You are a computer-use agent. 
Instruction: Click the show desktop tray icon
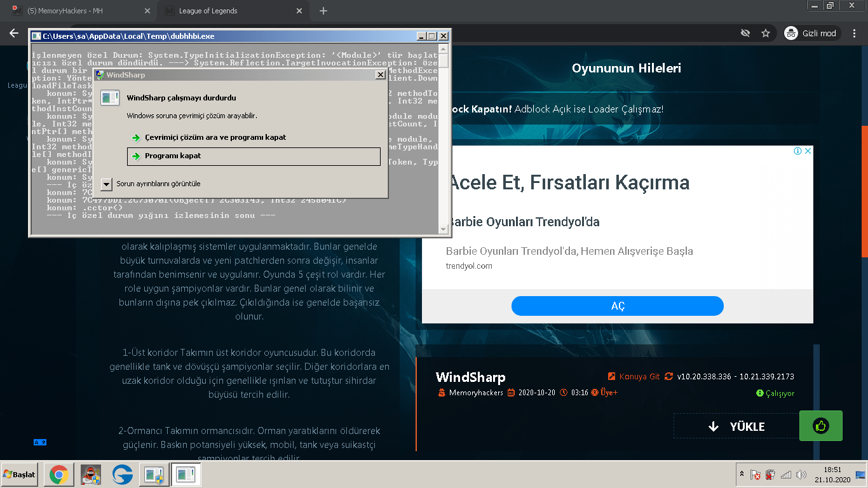coord(860,475)
